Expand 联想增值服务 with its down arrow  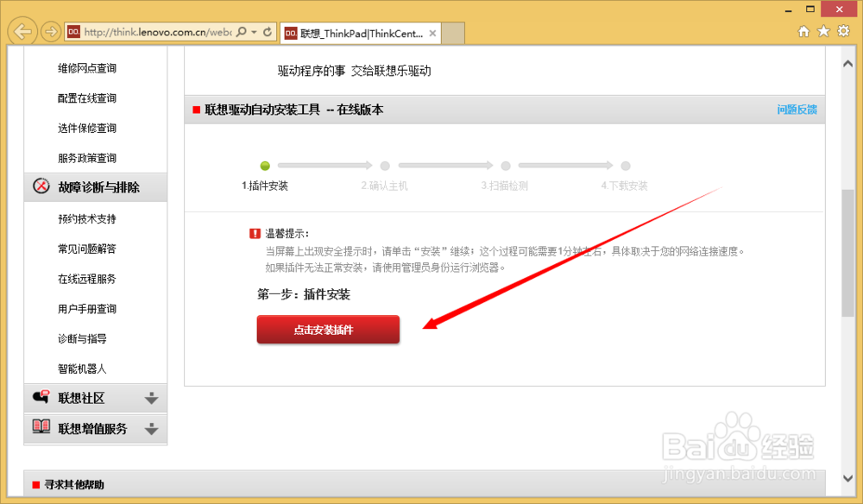151,429
